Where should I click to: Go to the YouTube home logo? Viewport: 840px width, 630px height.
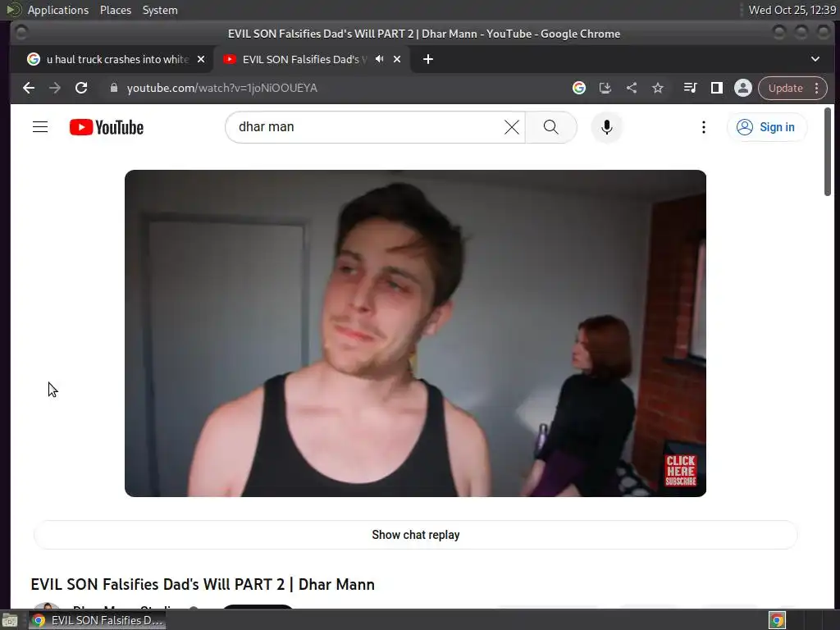107,127
